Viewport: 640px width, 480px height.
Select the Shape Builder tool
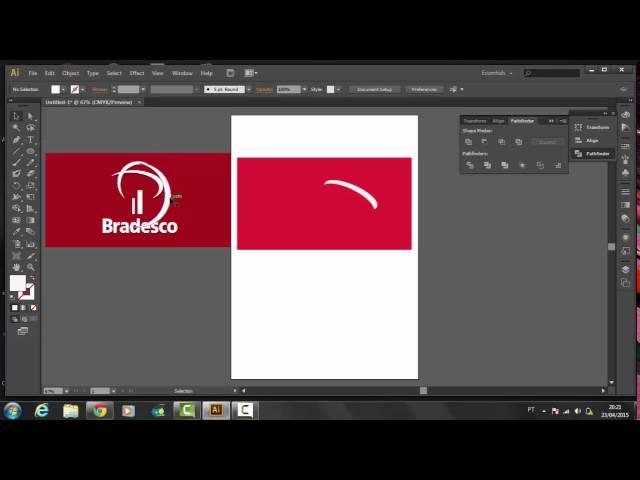(x=16, y=209)
